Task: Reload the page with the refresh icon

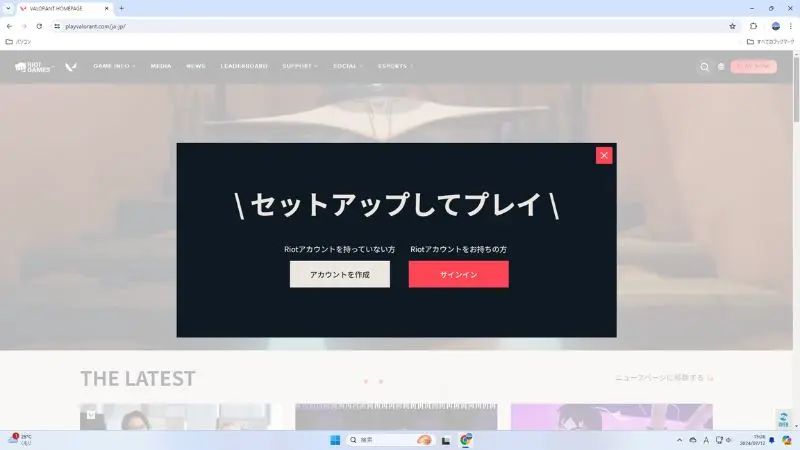Action: (39, 26)
